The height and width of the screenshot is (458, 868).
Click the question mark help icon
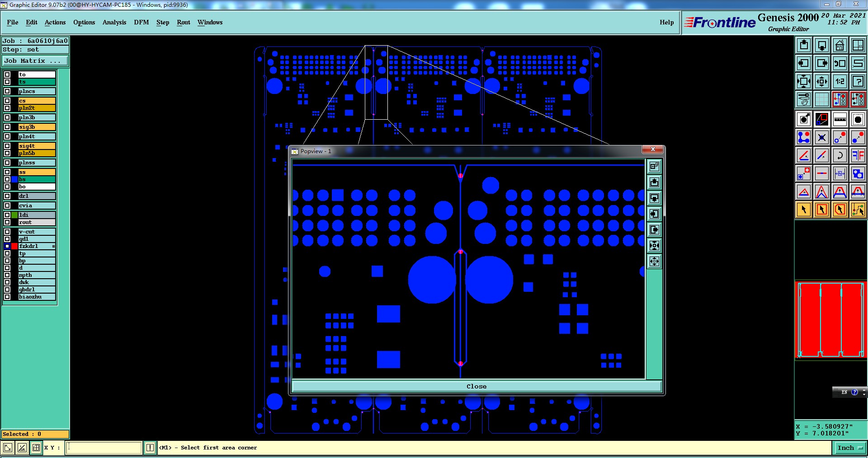(x=858, y=81)
